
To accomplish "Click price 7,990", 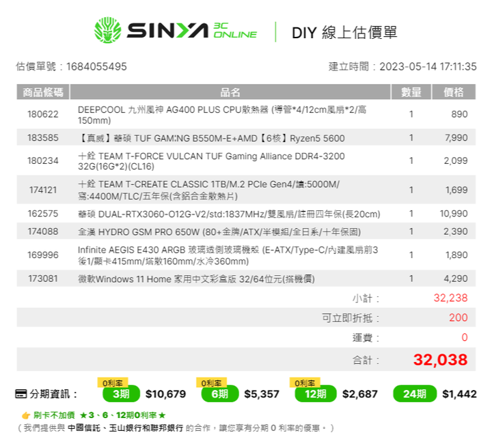I will click(x=456, y=138).
